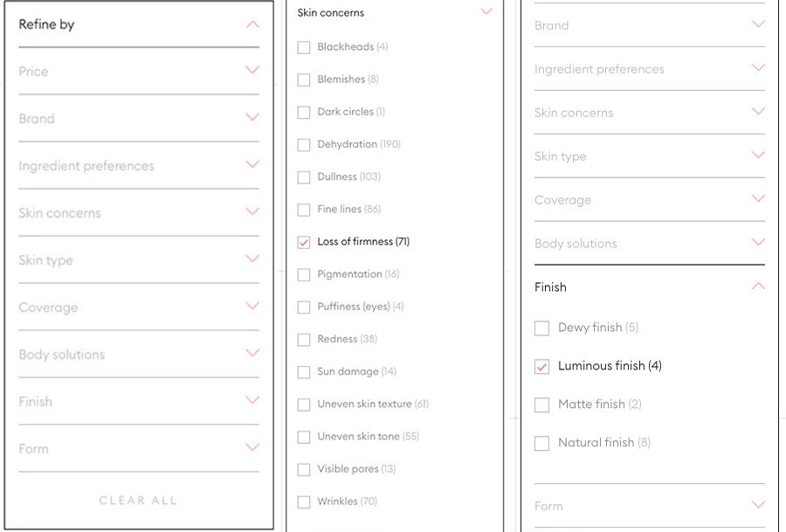This screenshot has width=786, height=532.
Task: Expand Body solutions chevron in right panel
Action: [758, 242]
